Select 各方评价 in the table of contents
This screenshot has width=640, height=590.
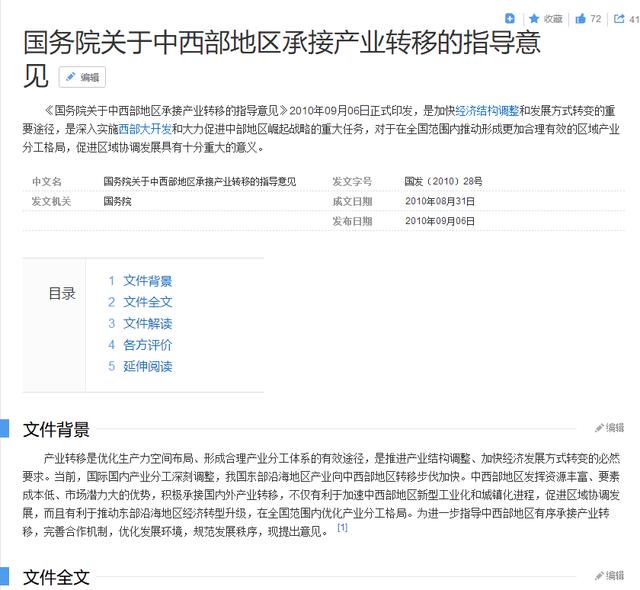(147, 345)
